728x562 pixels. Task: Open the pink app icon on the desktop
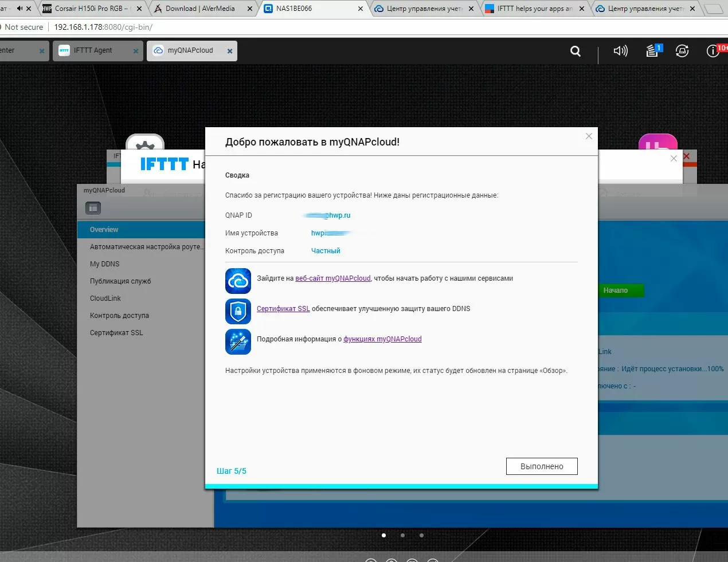[x=658, y=143]
